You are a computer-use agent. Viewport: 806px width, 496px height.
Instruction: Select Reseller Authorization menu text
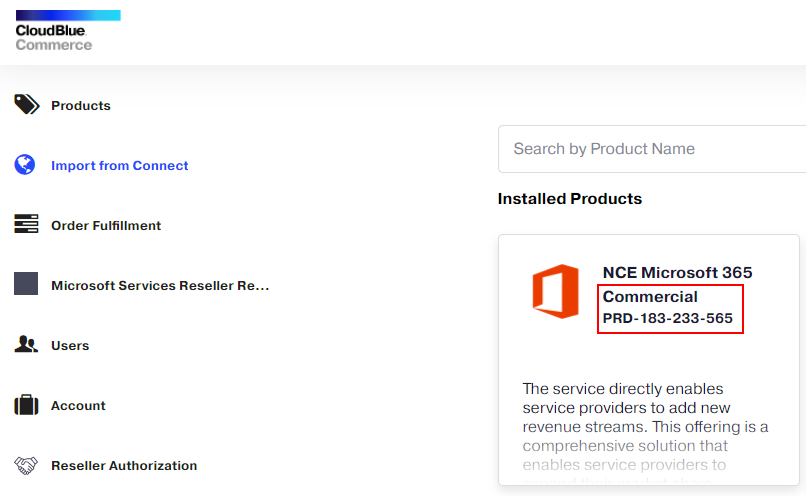pos(124,466)
